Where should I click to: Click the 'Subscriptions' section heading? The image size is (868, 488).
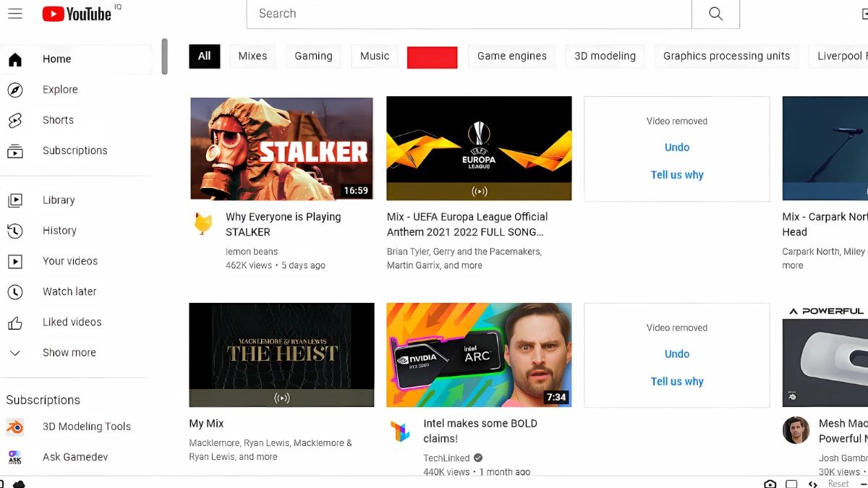click(43, 400)
